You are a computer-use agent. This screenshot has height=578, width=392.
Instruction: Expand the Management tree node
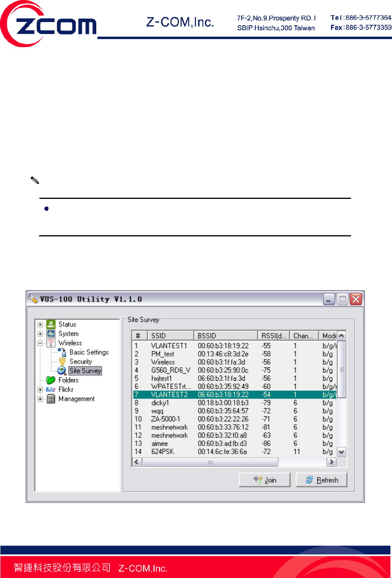40,399
